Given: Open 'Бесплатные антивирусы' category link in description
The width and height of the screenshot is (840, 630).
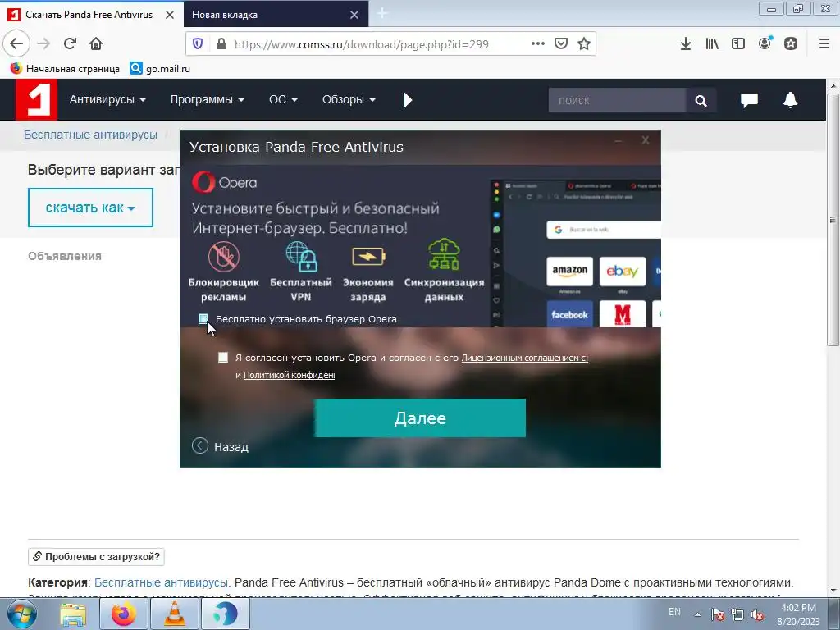Looking at the screenshot, I should click(162, 583).
